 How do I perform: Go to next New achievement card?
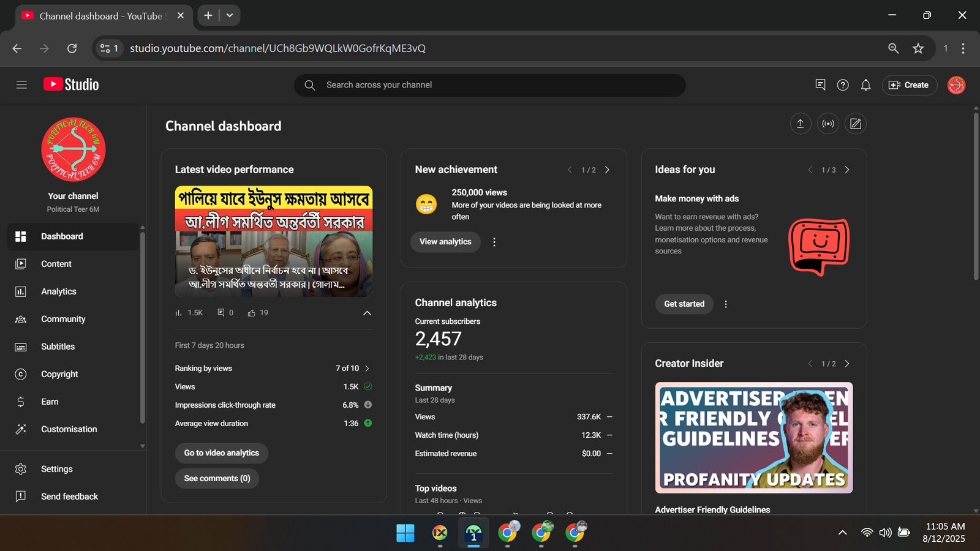click(x=607, y=170)
